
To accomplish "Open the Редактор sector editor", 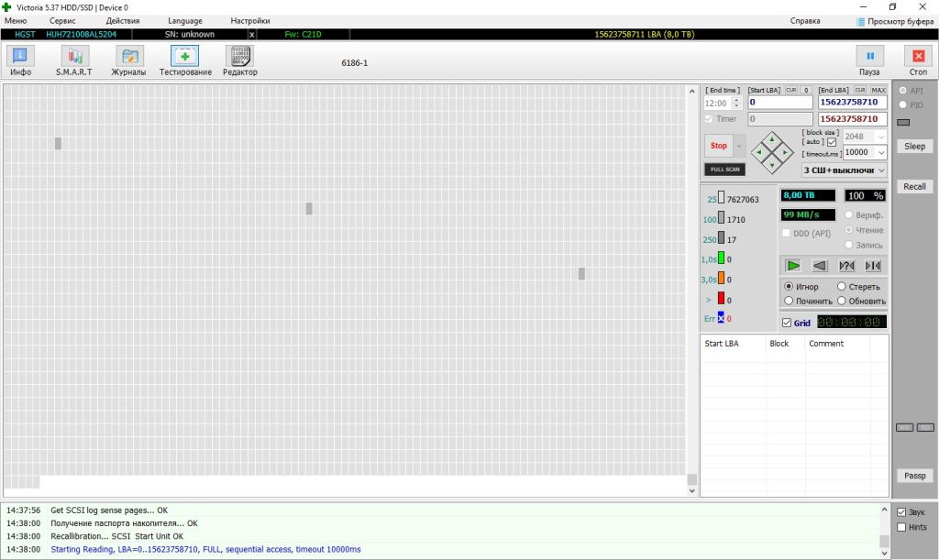I will 239,61.
